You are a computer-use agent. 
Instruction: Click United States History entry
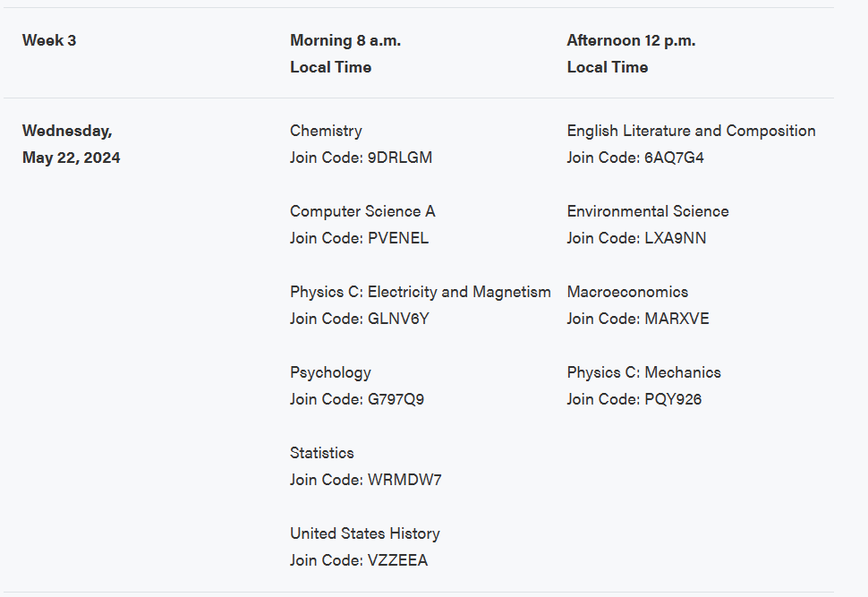365,533
